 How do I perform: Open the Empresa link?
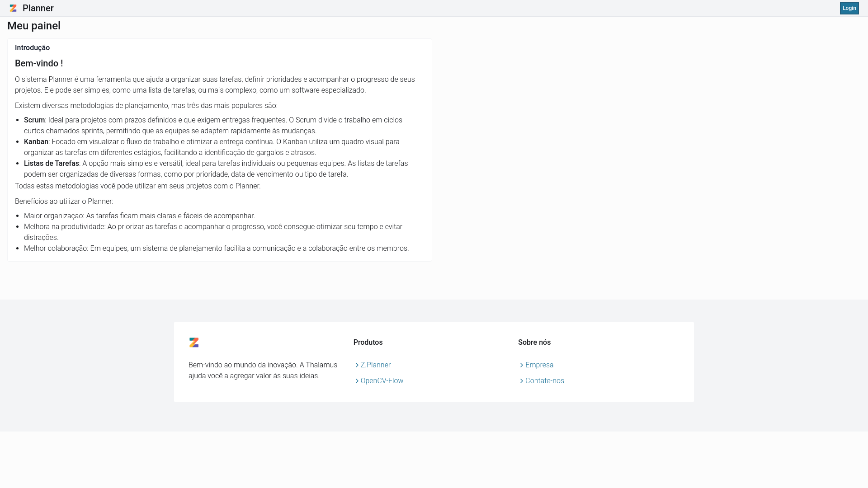(539, 365)
